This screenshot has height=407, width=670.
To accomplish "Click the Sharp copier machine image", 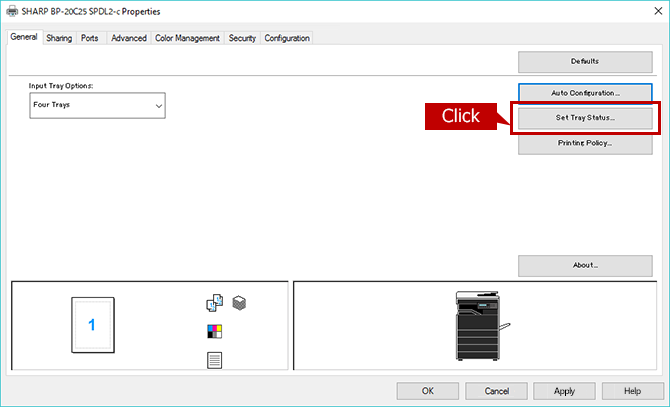I will pos(482,326).
